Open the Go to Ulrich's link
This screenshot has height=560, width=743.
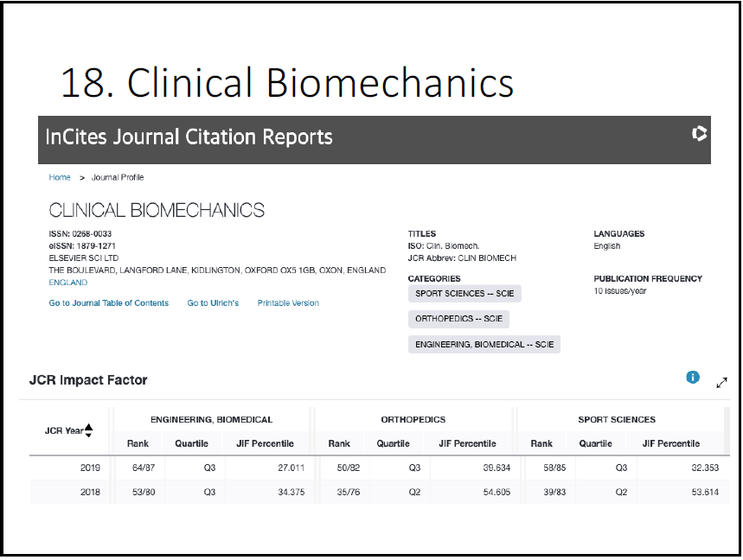(x=213, y=303)
